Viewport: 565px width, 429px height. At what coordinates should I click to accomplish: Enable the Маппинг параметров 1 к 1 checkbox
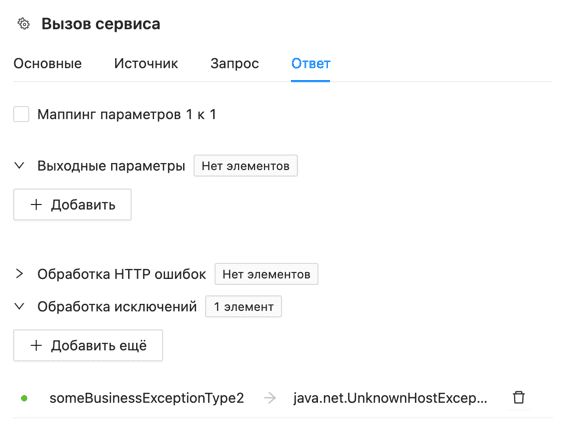click(x=21, y=114)
